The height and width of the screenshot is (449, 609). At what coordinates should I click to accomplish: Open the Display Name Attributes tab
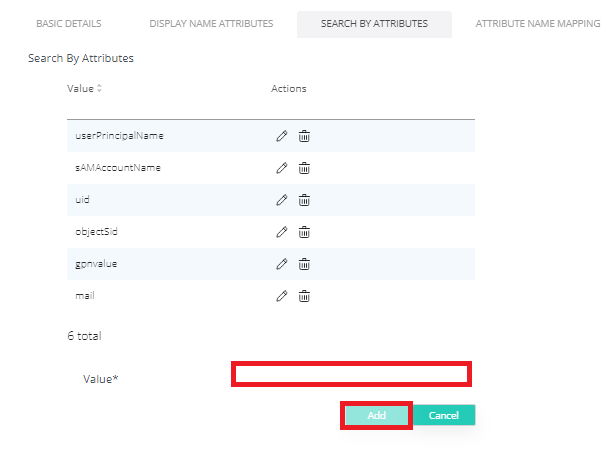[211, 24]
